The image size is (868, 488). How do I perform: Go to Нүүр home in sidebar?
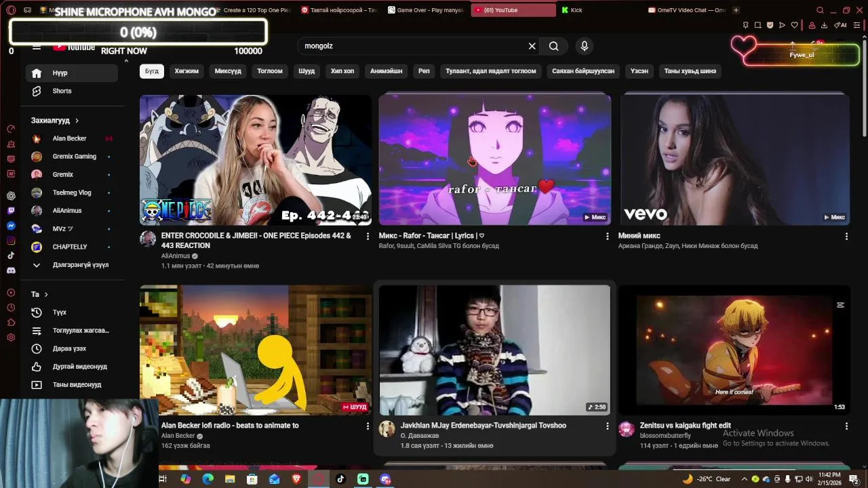pos(72,73)
